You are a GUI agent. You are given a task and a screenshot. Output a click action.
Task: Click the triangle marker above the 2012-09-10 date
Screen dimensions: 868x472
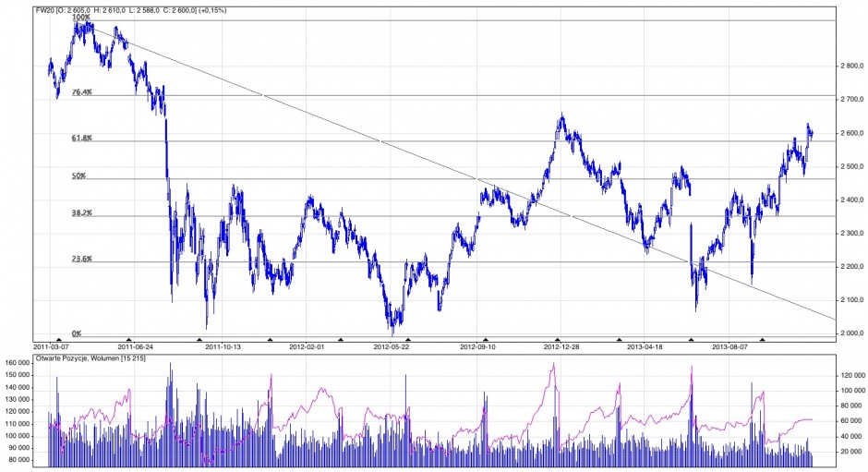click(x=486, y=340)
